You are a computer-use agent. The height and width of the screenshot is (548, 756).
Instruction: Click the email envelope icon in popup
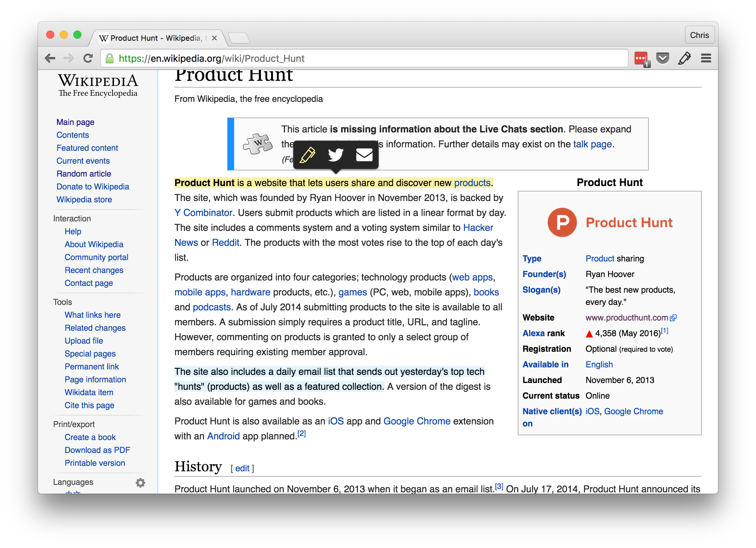[364, 155]
